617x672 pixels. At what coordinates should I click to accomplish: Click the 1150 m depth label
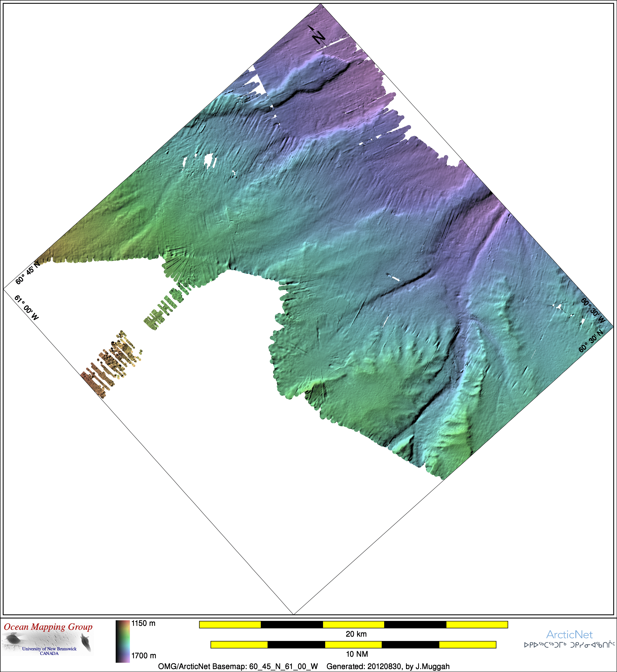coord(143,624)
